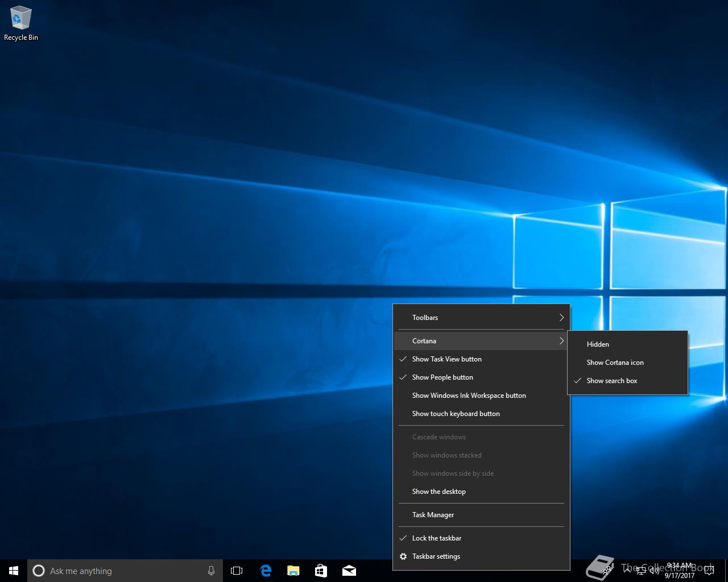The width and height of the screenshot is (728, 582).
Task: Open the Start menu
Action: pos(14,571)
